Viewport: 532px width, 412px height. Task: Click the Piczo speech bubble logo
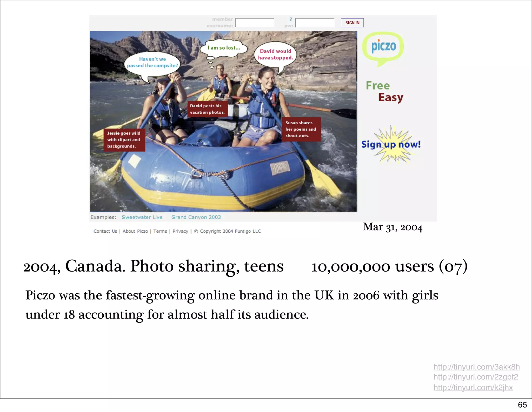(383, 49)
